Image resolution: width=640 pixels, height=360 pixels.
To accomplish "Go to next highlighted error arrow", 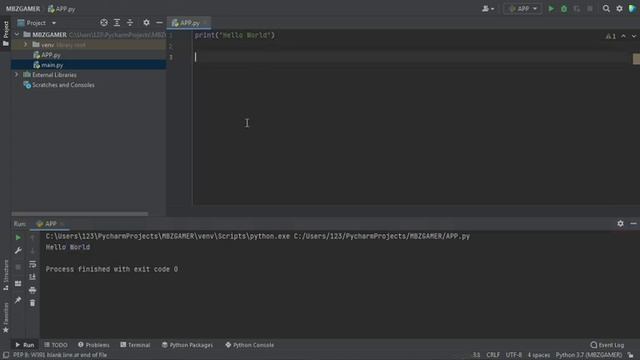I will [633, 36].
